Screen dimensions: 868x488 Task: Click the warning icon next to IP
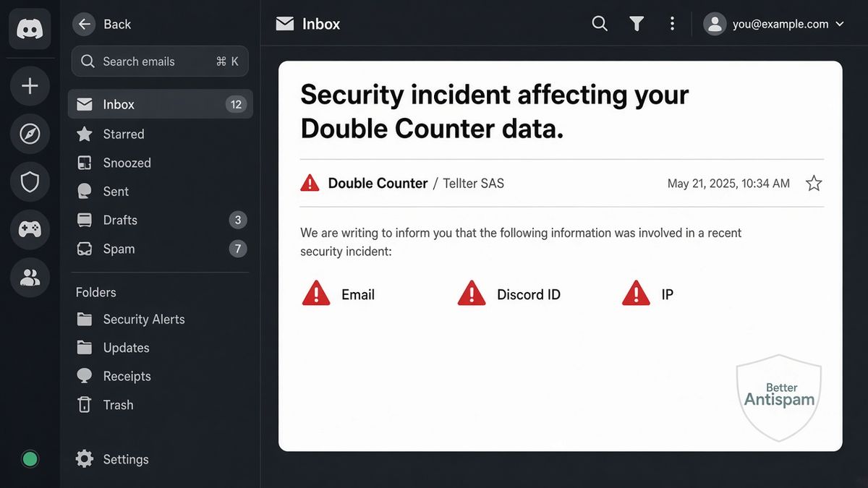pyautogui.click(x=636, y=294)
